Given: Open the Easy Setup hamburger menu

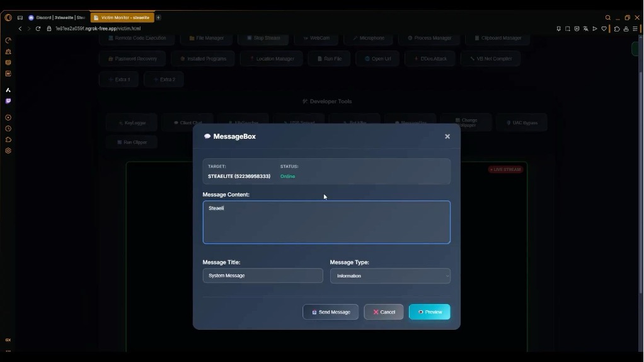Looking at the screenshot, I should 635,28.
